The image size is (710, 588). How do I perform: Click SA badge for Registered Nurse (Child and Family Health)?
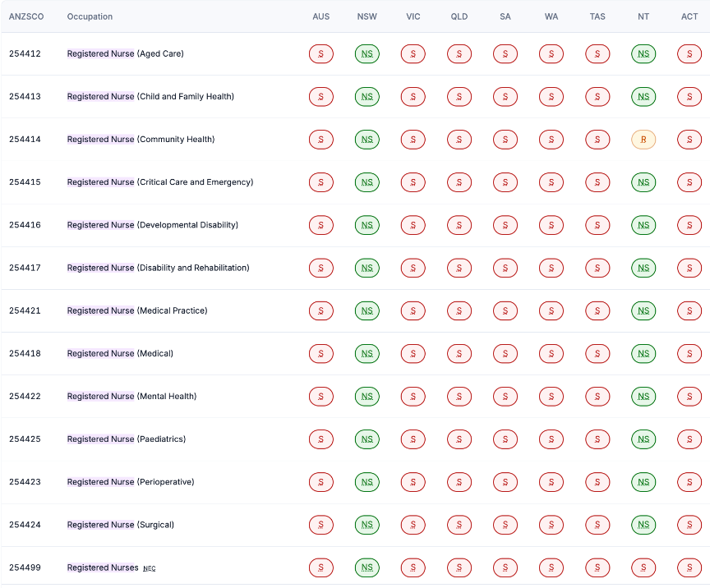(505, 97)
